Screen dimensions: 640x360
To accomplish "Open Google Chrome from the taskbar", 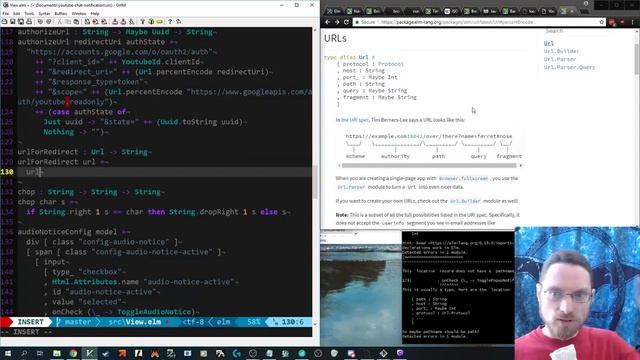I will pos(73,353).
